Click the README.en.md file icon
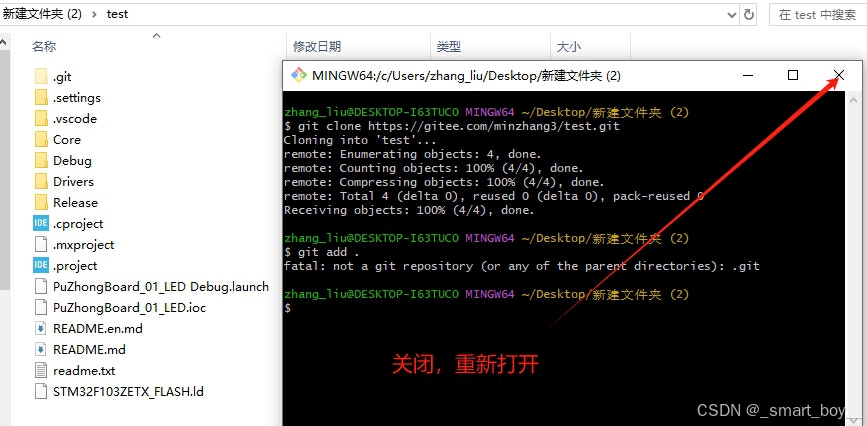 pos(41,329)
